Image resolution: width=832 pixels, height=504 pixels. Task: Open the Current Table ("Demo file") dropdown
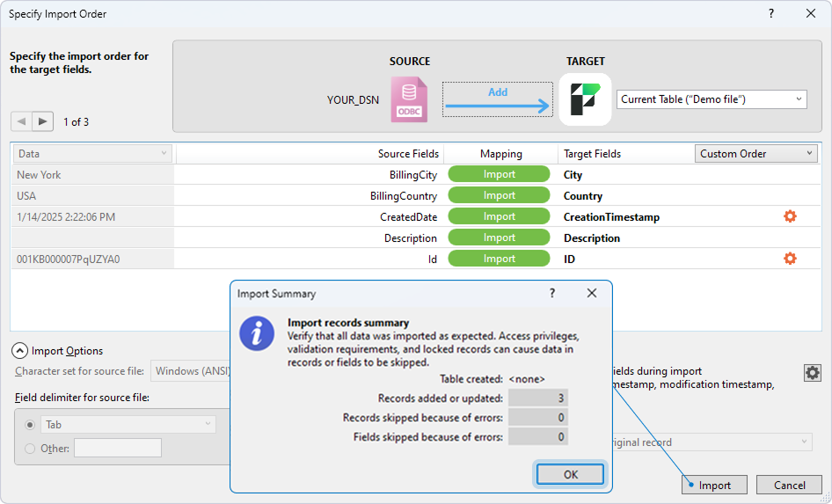[712, 99]
